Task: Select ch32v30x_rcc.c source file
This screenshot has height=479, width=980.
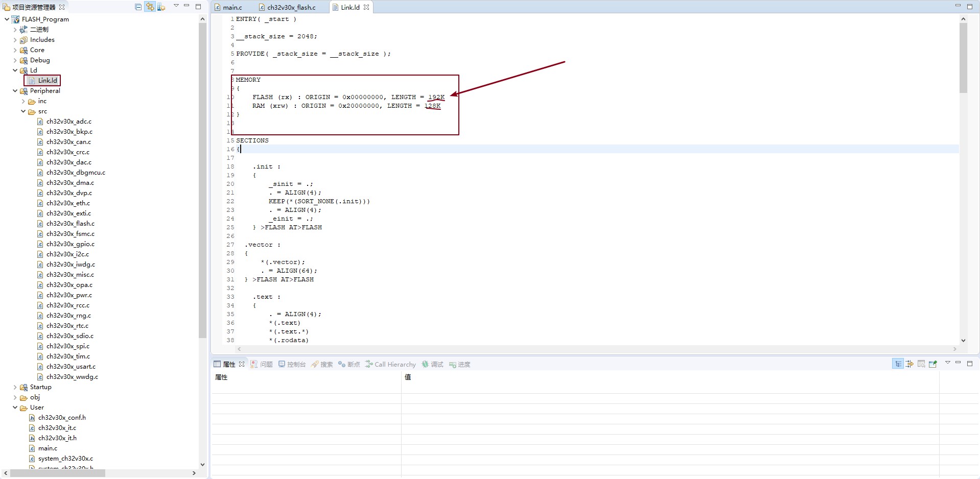Action: pos(68,305)
